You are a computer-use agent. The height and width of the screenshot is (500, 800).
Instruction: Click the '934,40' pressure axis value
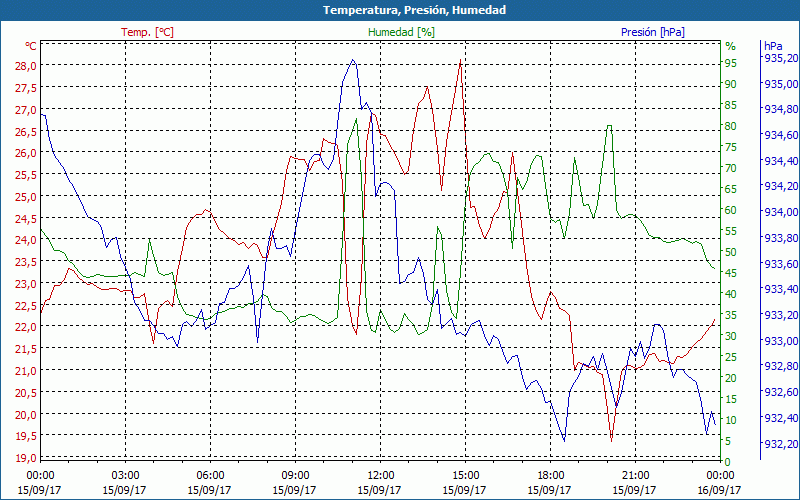pyautogui.click(x=781, y=161)
